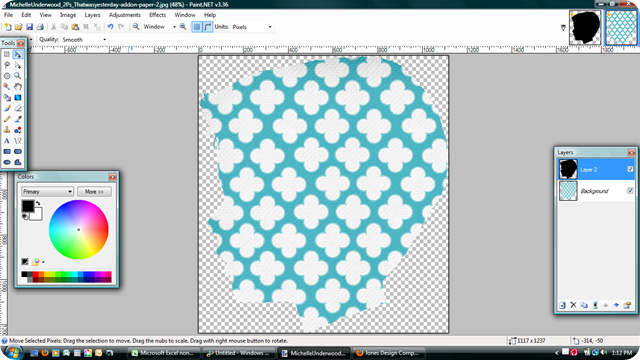Open the Primary color selector dropdown

(47, 191)
